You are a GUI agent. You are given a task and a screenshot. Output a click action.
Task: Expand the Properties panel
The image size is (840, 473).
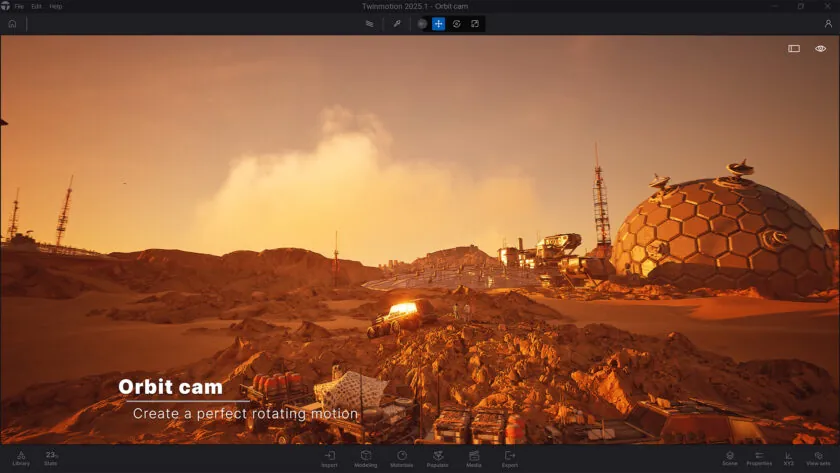click(759, 458)
